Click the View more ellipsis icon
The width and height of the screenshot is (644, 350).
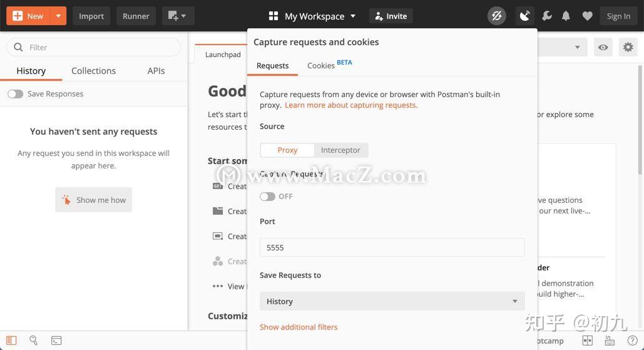218,286
